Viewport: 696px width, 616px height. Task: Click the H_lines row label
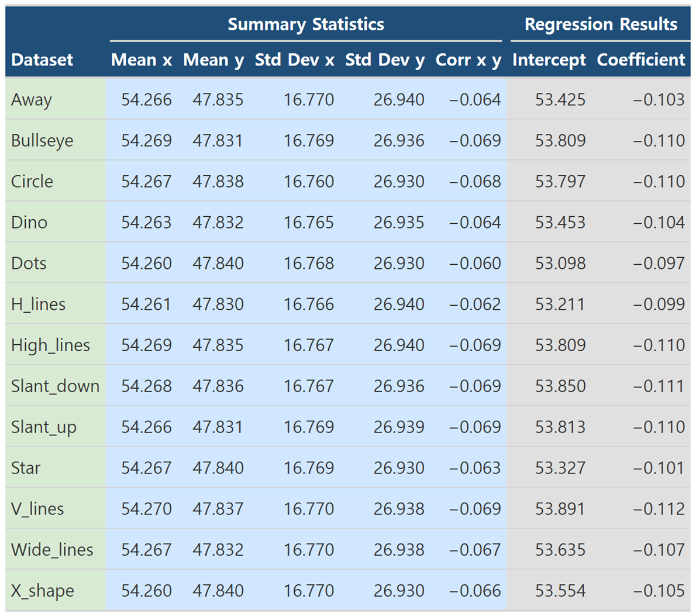click(38, 304)
